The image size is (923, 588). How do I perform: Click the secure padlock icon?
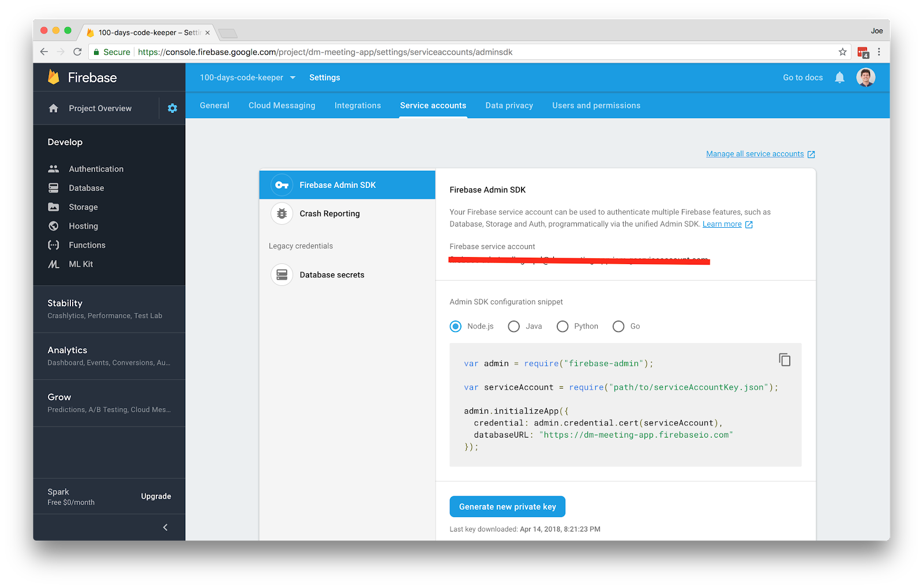(x=96, y=52)
